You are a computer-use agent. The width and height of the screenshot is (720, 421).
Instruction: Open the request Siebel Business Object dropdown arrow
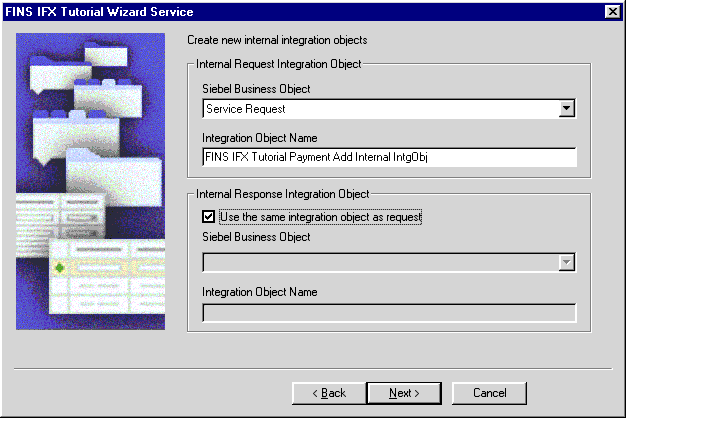(567, 109)
